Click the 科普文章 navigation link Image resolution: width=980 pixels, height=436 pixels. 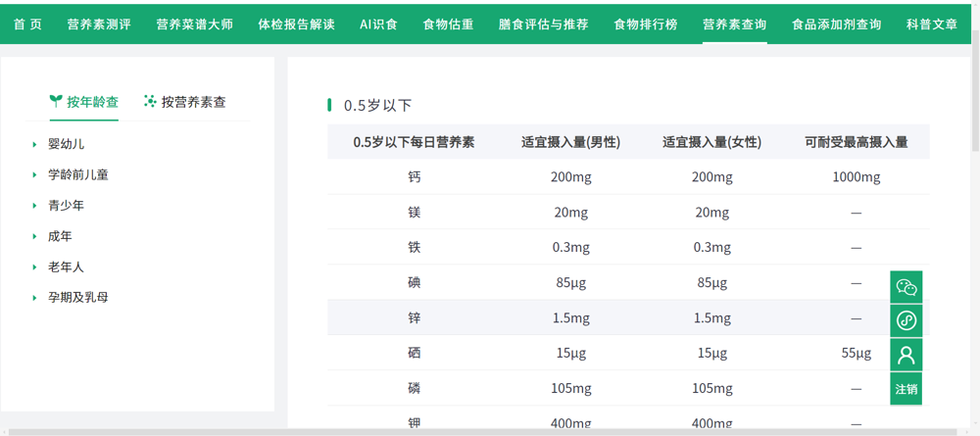tap(931, 24)
